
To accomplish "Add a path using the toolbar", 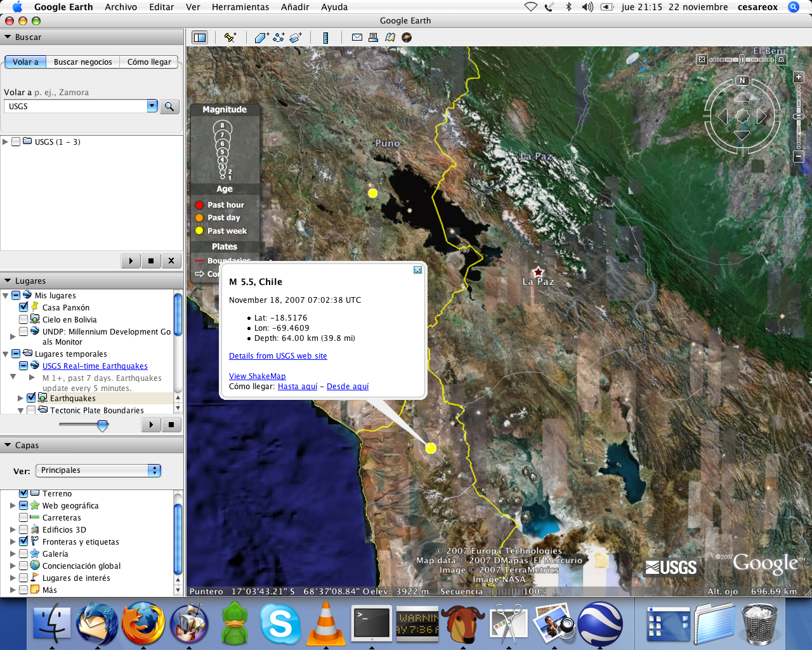I will point(278,37).
